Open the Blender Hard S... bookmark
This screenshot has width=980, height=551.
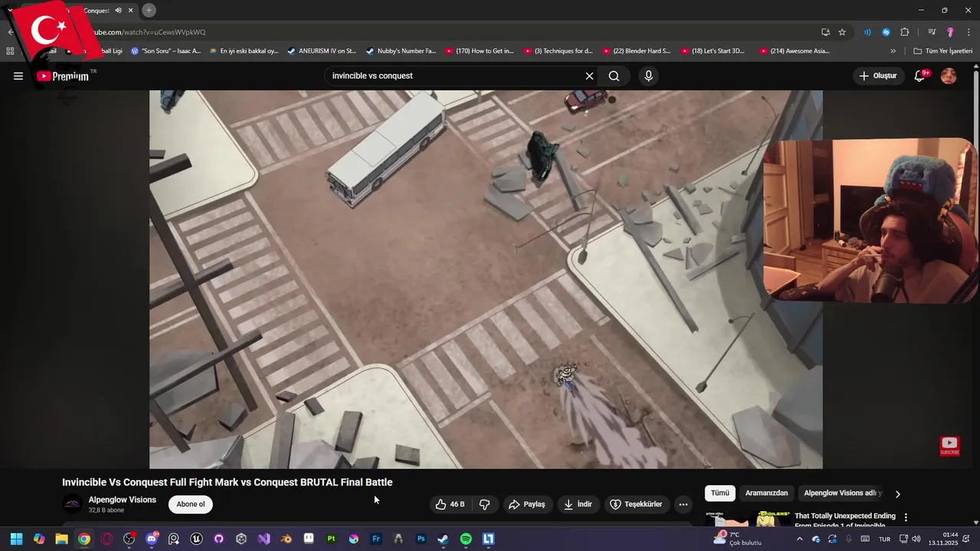tap(636, 51)
